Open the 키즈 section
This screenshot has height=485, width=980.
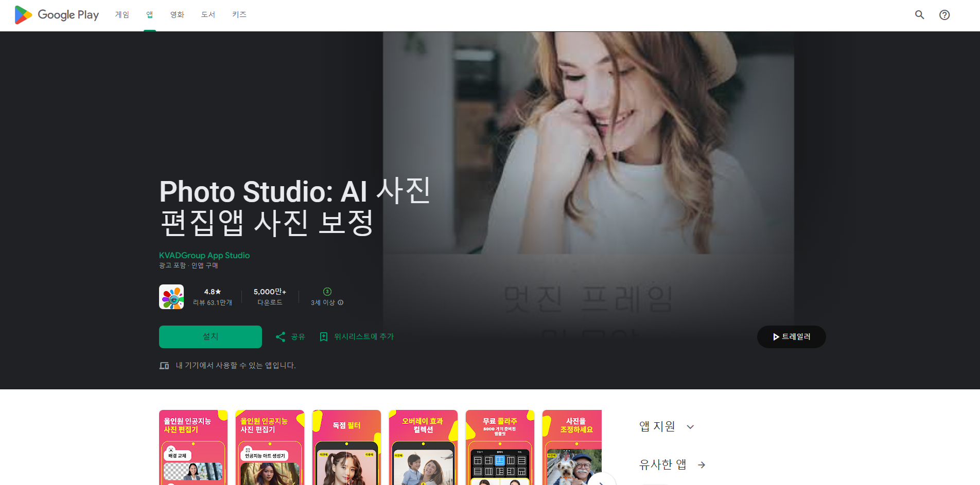click(x=239, y=15)
